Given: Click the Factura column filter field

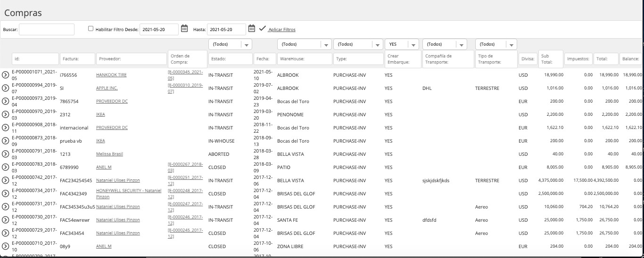Looking at the screenshot, I should (x=78, y=59).
